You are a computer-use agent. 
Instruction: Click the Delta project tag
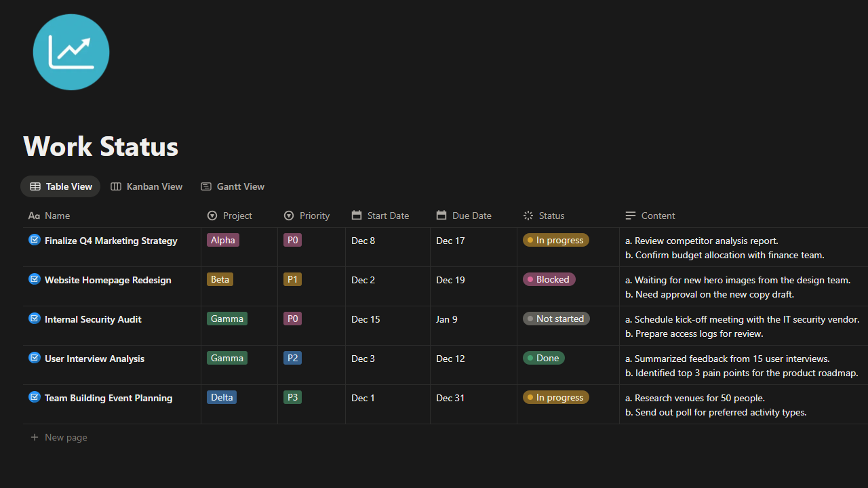coord(222,397)
